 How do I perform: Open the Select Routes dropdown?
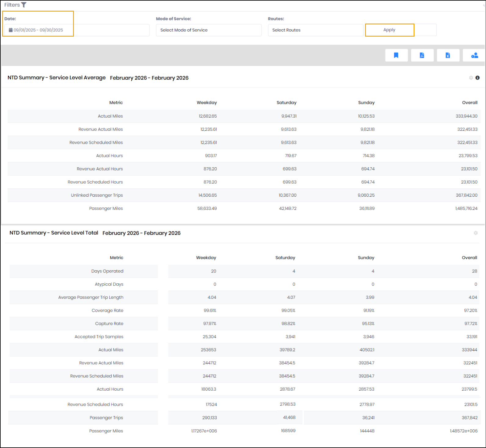coord(315,30)
